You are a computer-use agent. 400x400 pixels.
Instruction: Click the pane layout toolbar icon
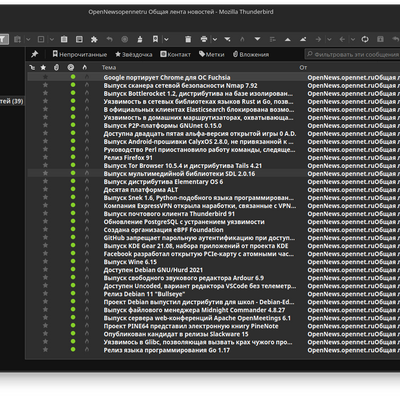coord(79,39)
